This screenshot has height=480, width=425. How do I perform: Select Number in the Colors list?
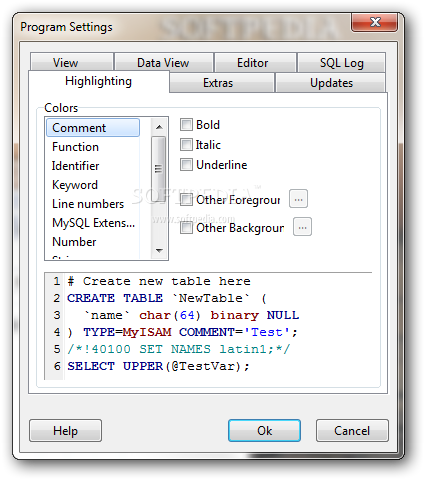[93, 242]
